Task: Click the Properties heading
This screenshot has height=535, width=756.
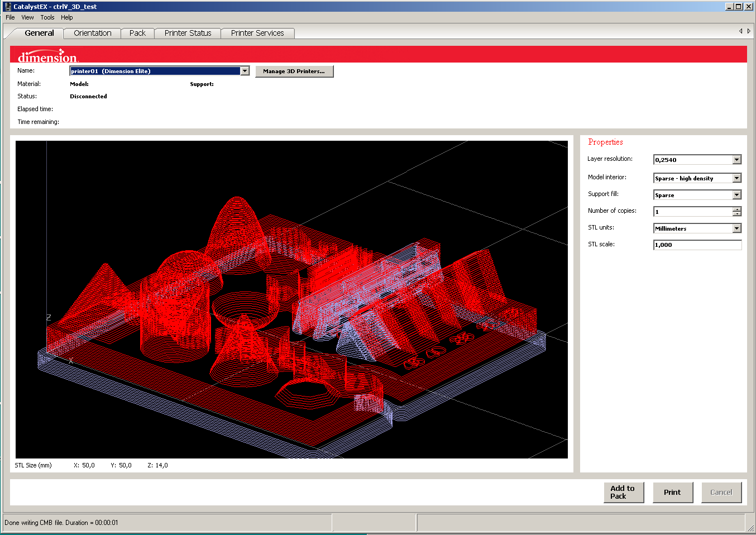Action: [605, 142]
